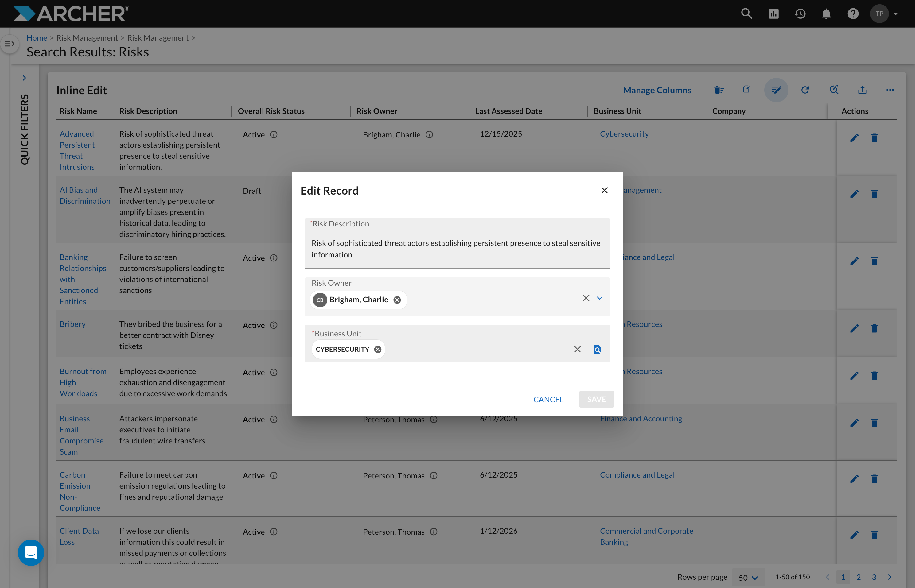The height and width of the screenshot is (588, 915).
Task: Open the chat support bubble
Action: (x=31, y=552)
